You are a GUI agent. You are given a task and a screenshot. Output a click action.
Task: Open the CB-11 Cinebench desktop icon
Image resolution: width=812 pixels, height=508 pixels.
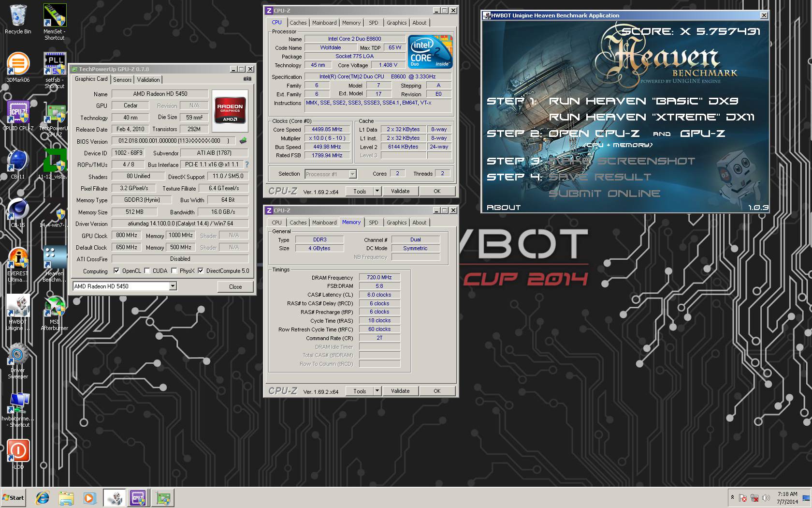[x=18, y=164]
